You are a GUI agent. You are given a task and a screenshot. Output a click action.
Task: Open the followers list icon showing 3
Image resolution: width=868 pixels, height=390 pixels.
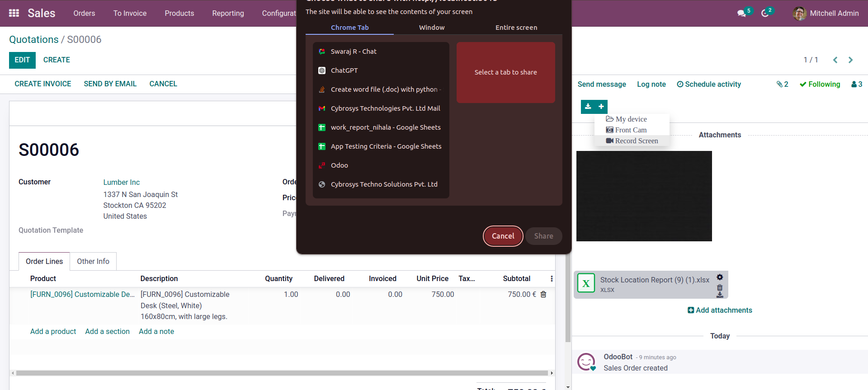pos(857,84)
